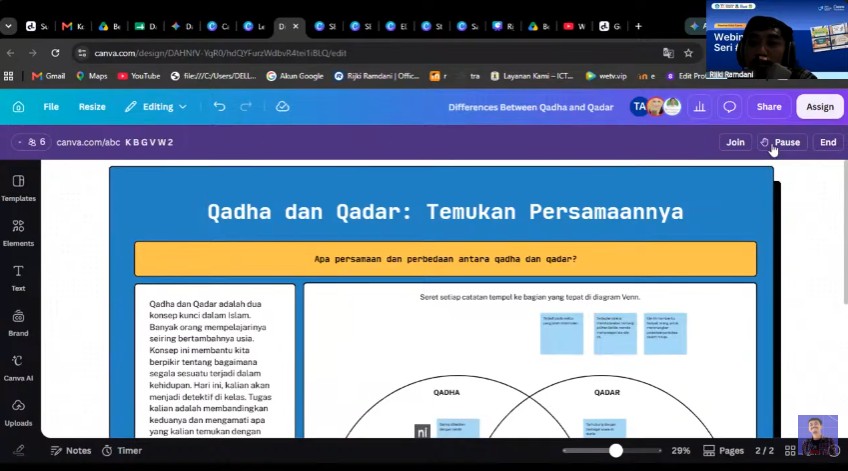The width and height of the screenshot is (848, 471).
Task: Open the Notes panel
Action: [71, 450]
